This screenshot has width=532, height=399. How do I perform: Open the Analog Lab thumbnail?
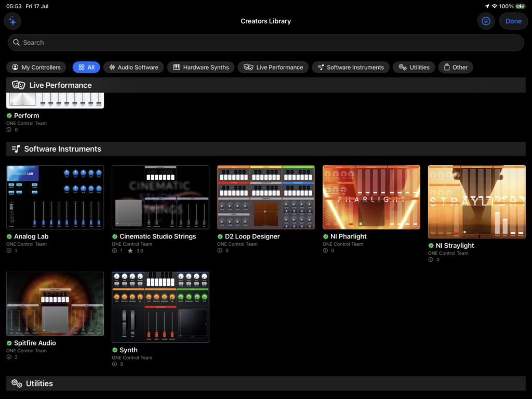coord(55,197)
